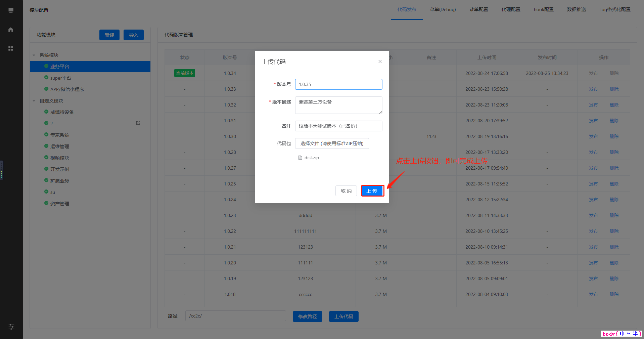Click the green status icon beside APP/微信小程序
This screenshot has width=644, height=339.
pyautogui.click(x=46, y=89)
